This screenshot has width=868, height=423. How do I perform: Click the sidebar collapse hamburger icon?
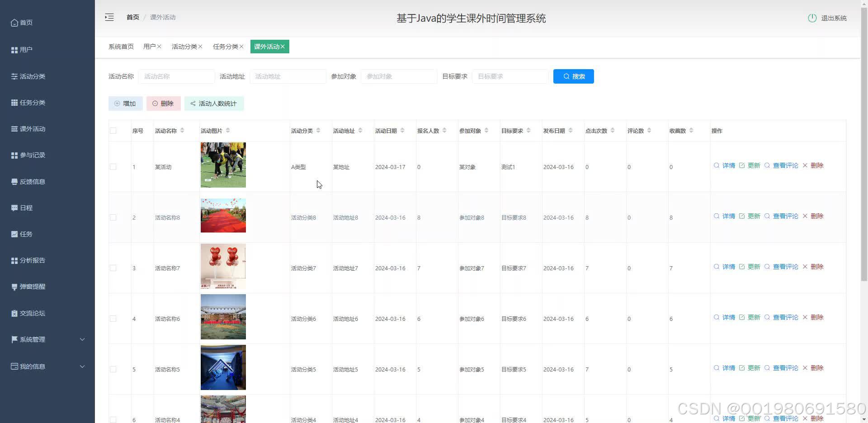tap(109, 17)
